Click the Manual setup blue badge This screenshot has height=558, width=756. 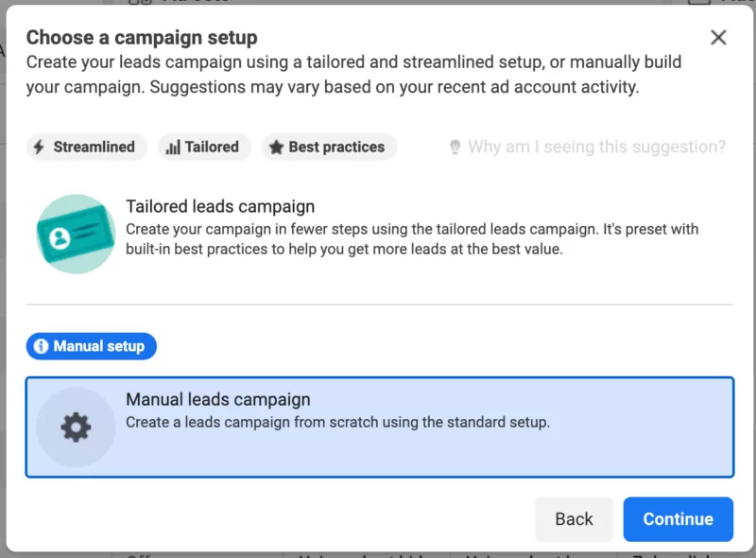tap(91, 346)
